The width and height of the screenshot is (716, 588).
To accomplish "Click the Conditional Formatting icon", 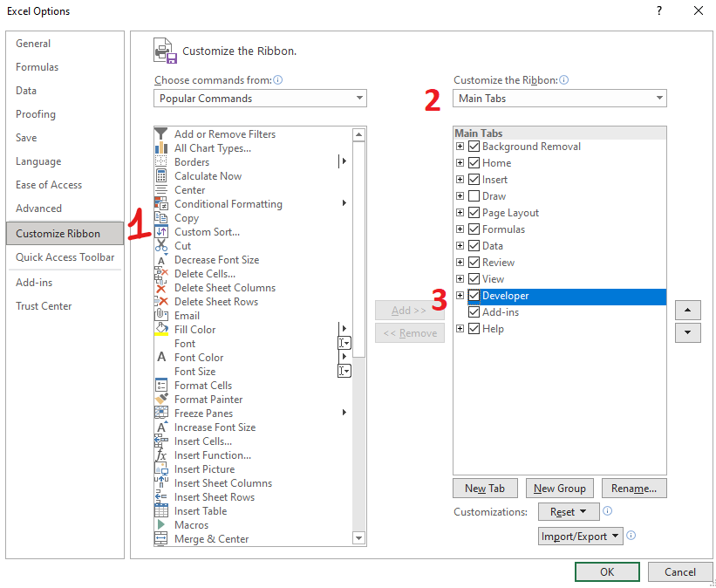I will (x=162, y=203).
